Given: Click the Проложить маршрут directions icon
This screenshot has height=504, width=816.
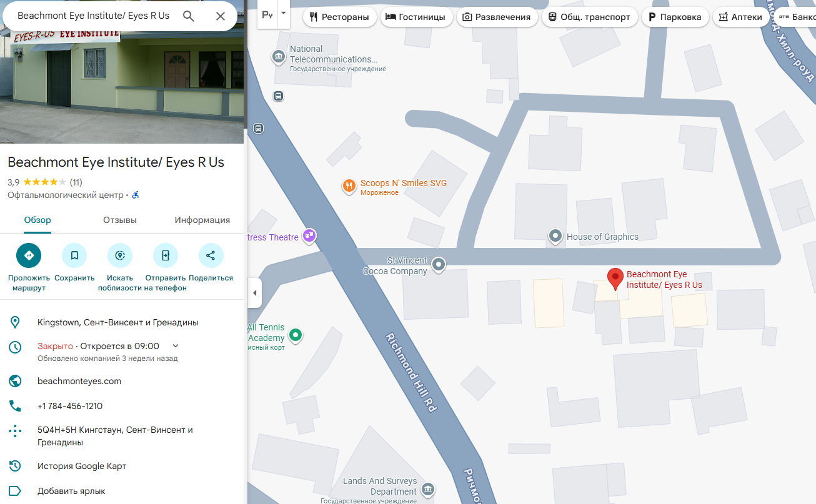Looking at the screenshot, I should (28, 255).
